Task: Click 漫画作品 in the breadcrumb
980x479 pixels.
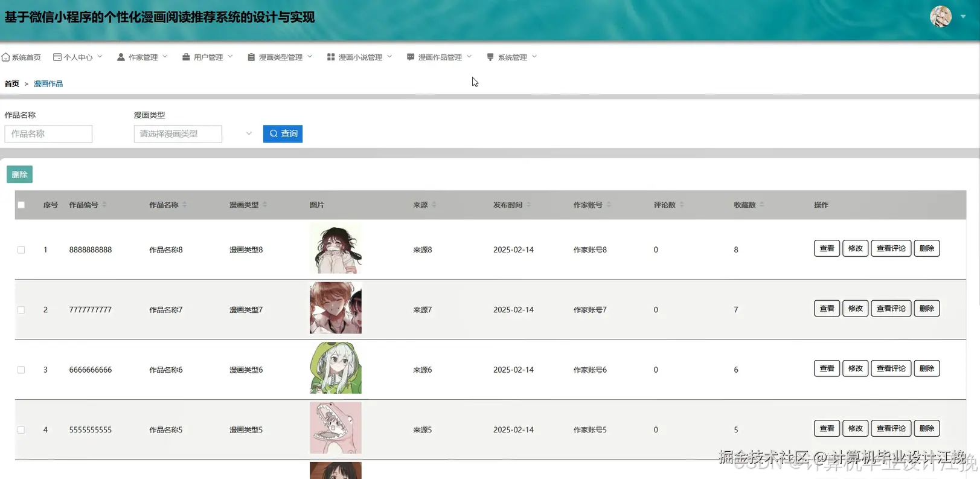Action: tap(48, 84)
